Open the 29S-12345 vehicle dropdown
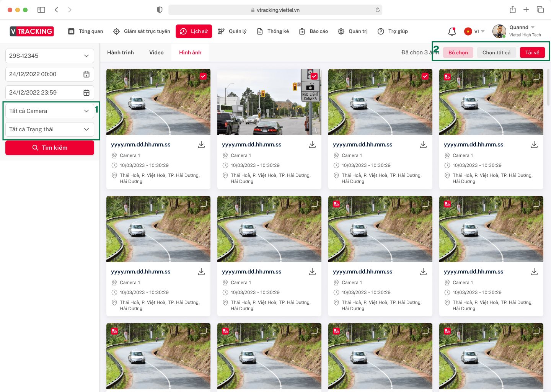Image resolution: width=551 pixels, height=392 pixels. point(50,56)
